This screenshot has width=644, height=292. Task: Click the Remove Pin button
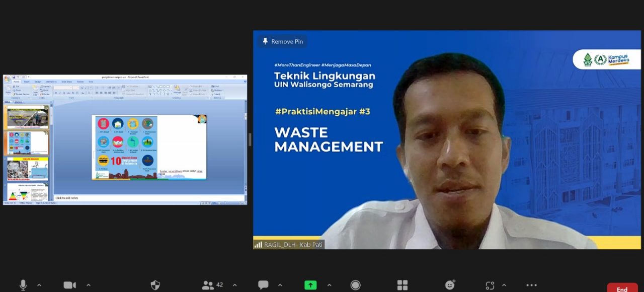pos(282,42)
